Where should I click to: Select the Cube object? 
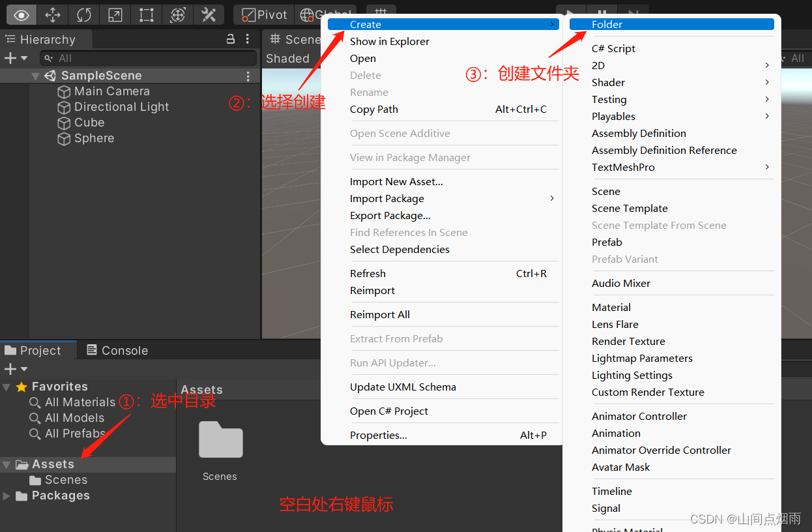(89, 123)
